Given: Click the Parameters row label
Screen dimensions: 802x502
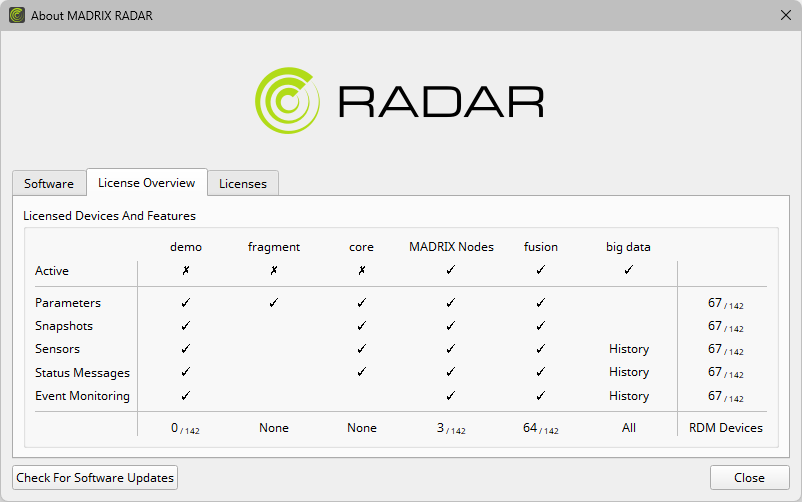Looking at the screenshot, I should coord(68,302).
